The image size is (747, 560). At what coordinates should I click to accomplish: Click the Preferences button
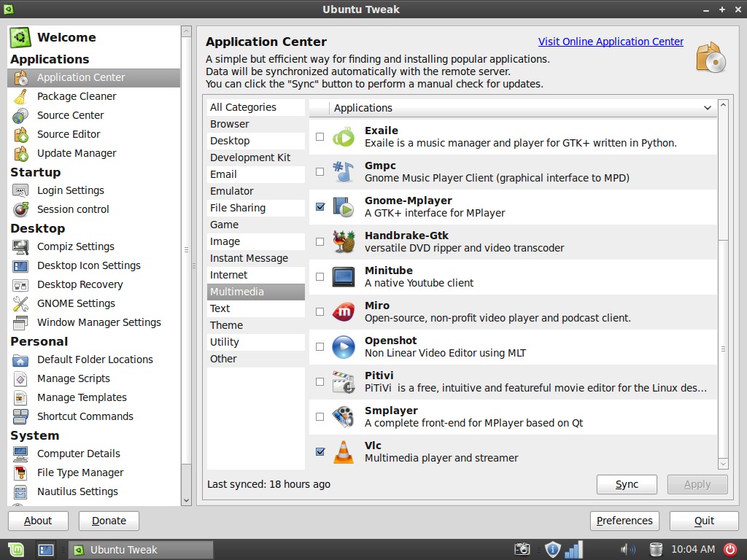pos(624,521)
